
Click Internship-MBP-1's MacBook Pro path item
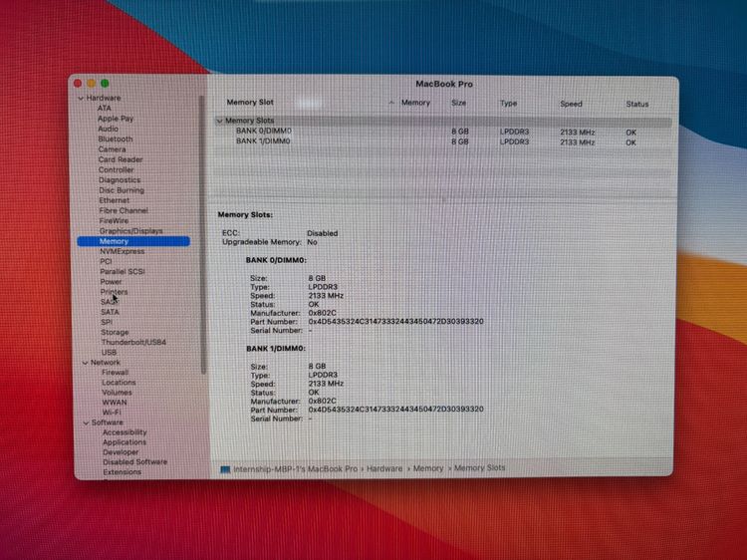tap(296, 469)
